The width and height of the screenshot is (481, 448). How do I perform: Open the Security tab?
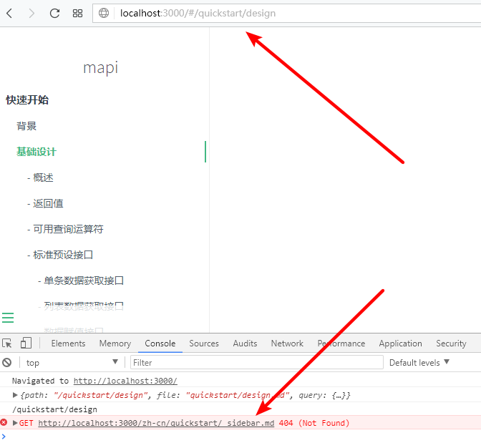451,343
